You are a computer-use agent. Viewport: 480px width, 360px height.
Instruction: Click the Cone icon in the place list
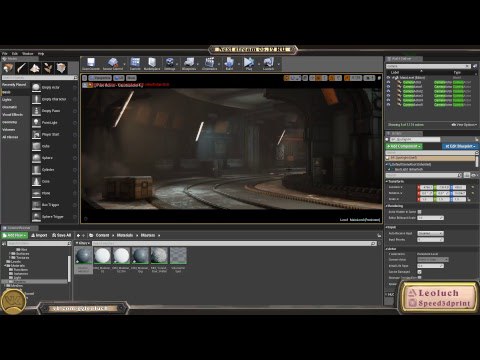36,182
